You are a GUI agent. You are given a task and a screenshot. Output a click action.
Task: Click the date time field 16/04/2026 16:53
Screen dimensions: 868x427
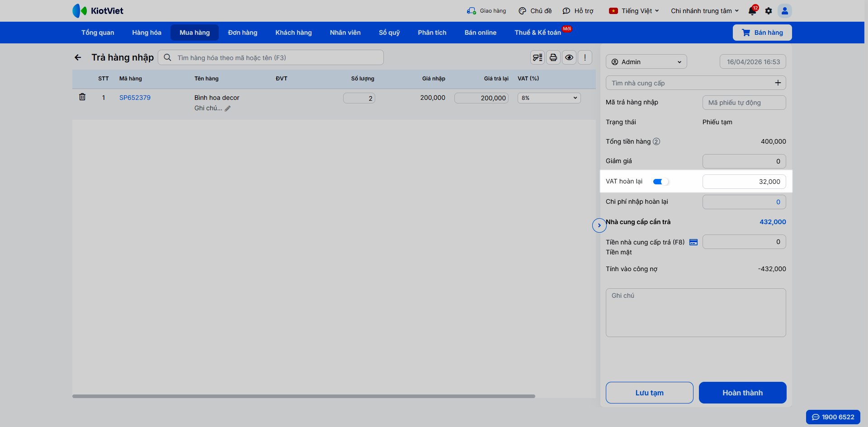(x=753, y=62)
